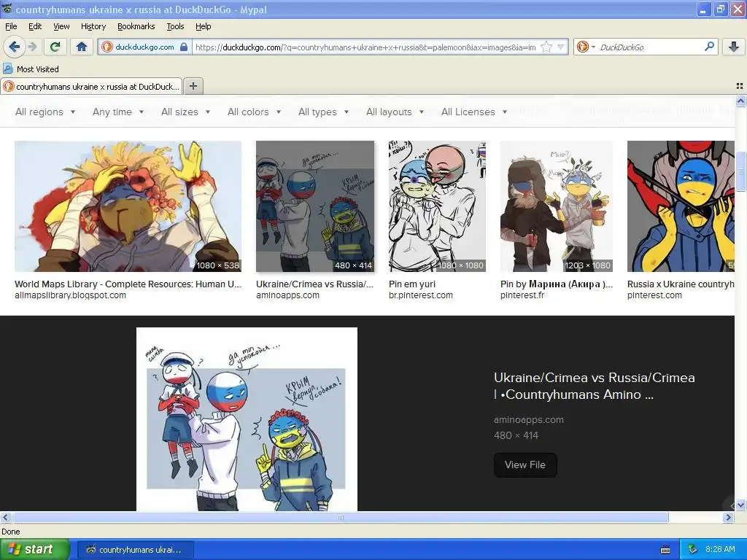Open the File menu
The image size is (747, 560).
click(11, 26)
